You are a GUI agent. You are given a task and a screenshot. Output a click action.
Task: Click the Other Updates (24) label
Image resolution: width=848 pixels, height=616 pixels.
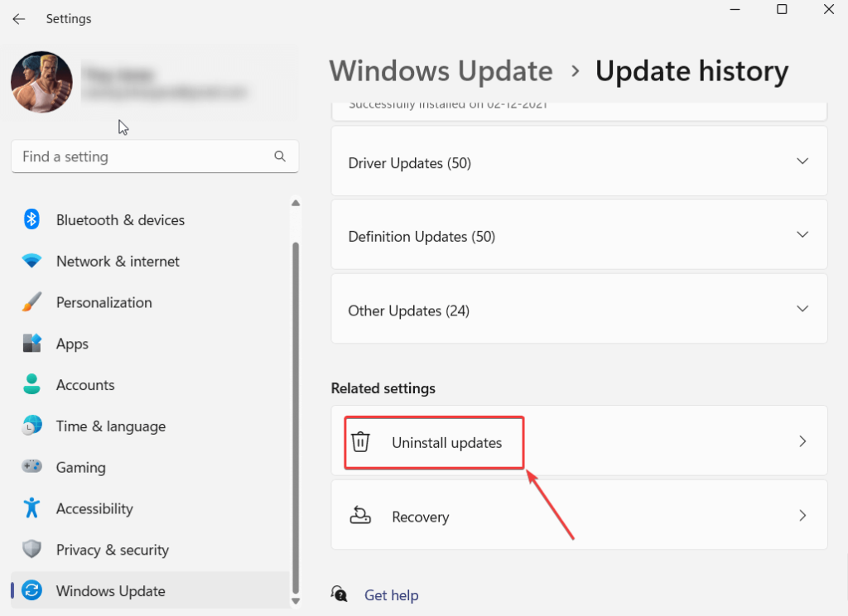[409, 311]
